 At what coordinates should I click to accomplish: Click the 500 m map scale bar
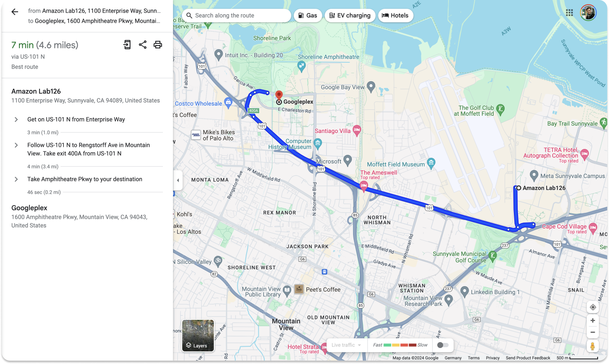pyautogui.click(x=577, y=358)
